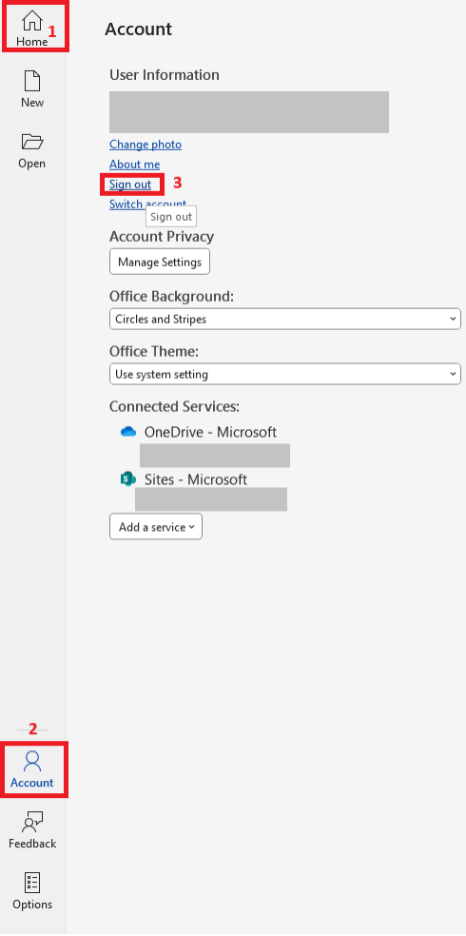Open Manage Settings for account privacy
Viewport: 466px width, 936px height.
point(159,262)
